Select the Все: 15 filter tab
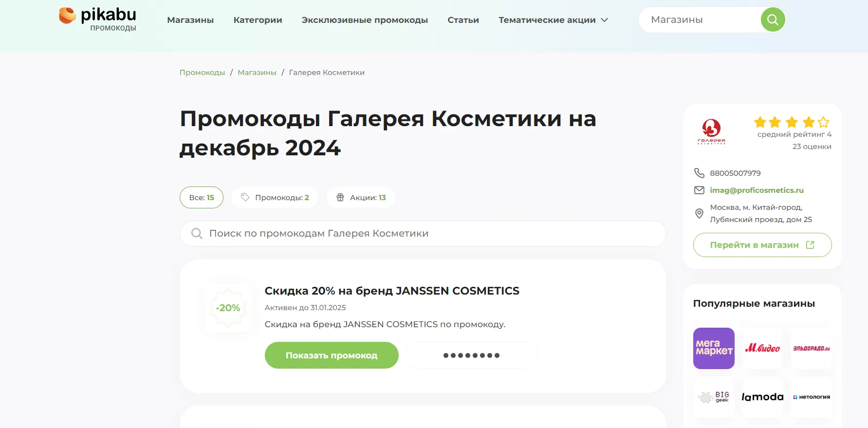 [x=202, y=197]
